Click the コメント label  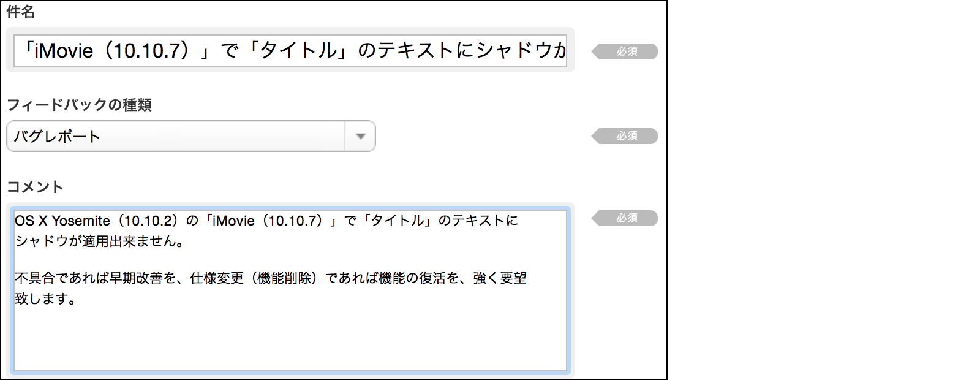click(35, 187)
